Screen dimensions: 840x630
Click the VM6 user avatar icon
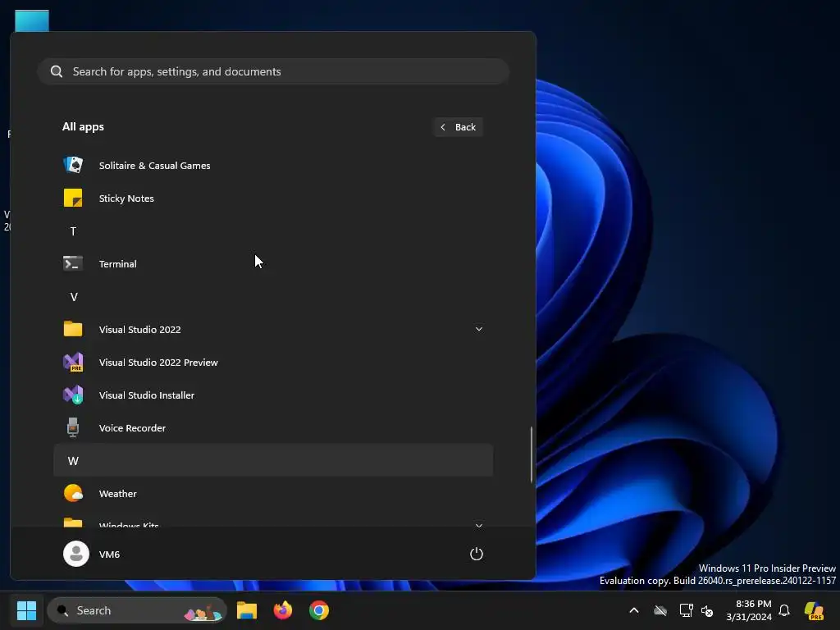coord(76,554)
